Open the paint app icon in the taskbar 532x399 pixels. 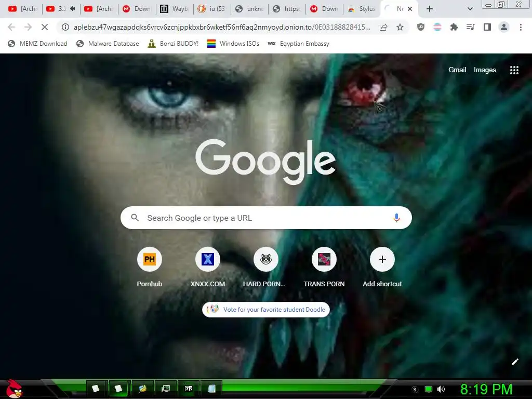click(x=142, y=389)
